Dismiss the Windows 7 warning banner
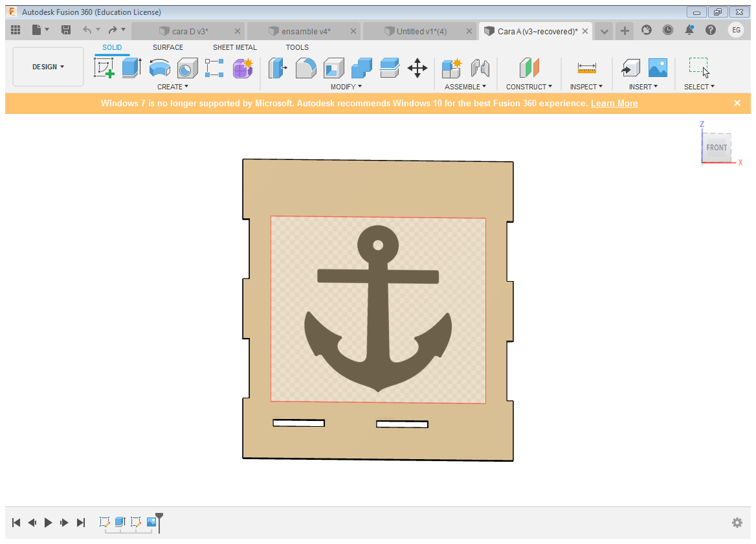Viewport: 756px width, 544px height. point(737,103)
